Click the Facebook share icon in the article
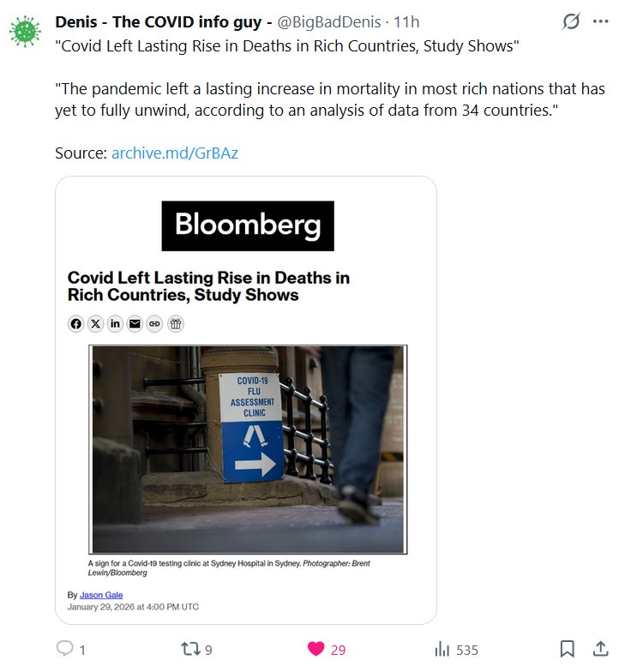619x672 pixels. [76, 323]
